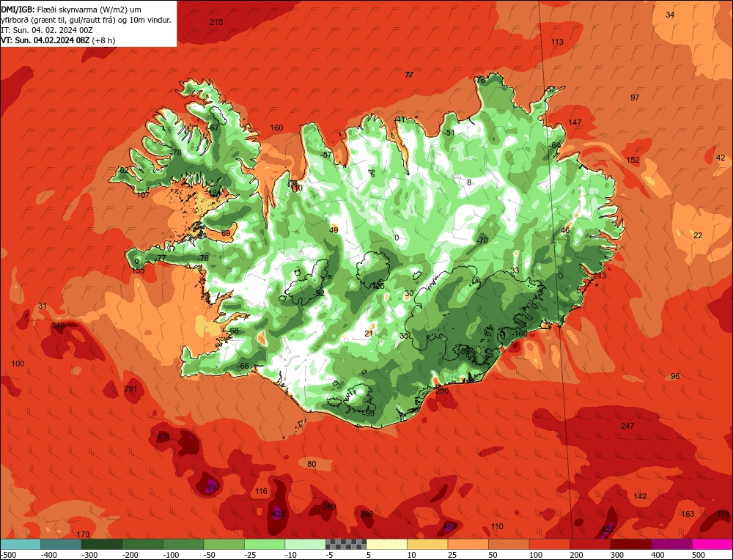Click the legend label "200"

[576, 555]
